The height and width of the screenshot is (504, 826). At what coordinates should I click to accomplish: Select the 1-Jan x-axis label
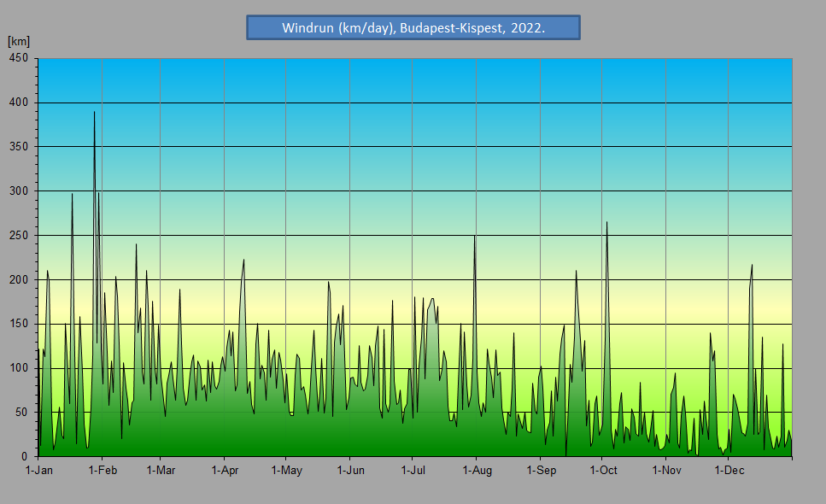[x=39, y=470]
